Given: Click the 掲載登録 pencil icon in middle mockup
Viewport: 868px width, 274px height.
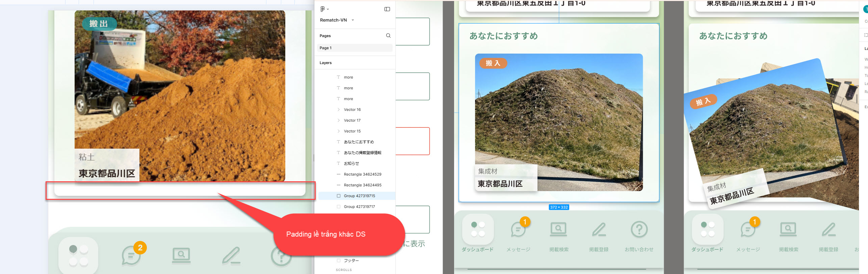Looking at the screenshot, I should (x=599, y=230).
